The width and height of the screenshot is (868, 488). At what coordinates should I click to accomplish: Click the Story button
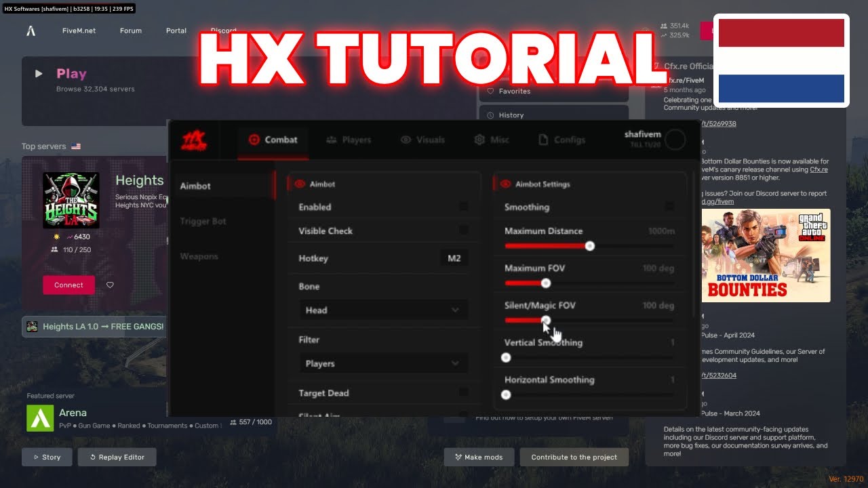tap(47, 457)
